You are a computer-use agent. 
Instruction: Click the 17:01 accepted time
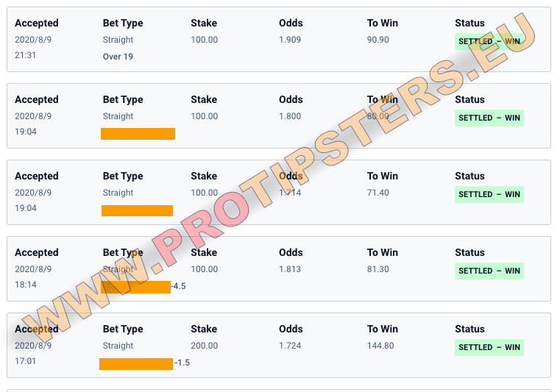tap(25, 361)
